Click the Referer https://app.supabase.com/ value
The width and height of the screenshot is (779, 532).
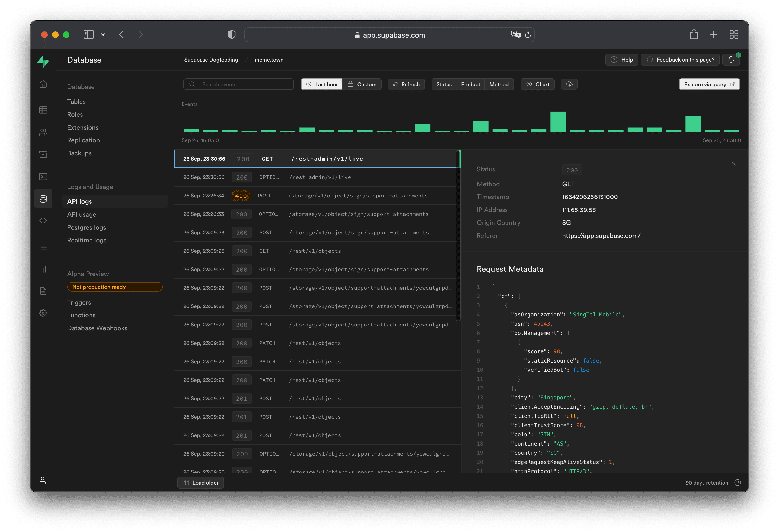pos(601,236)
